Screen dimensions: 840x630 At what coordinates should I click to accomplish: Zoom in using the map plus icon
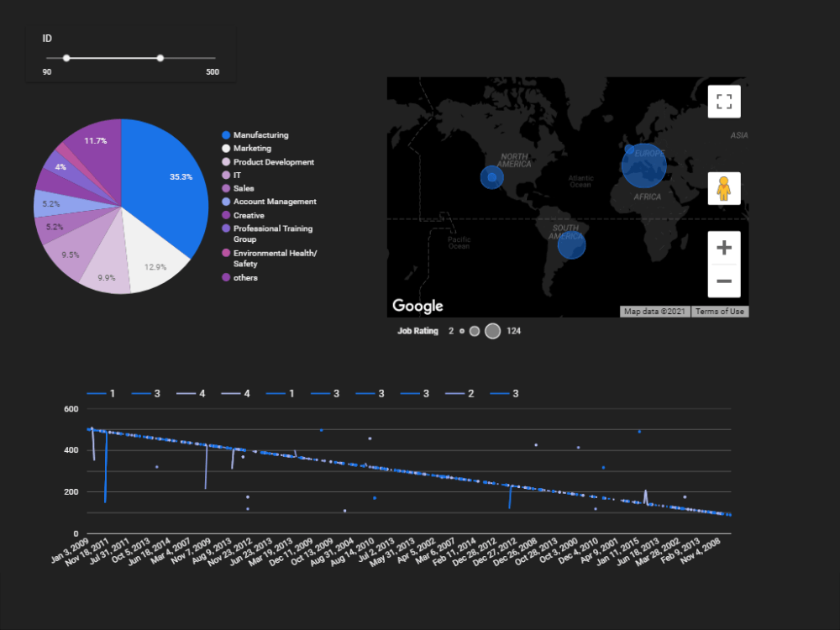723,246
